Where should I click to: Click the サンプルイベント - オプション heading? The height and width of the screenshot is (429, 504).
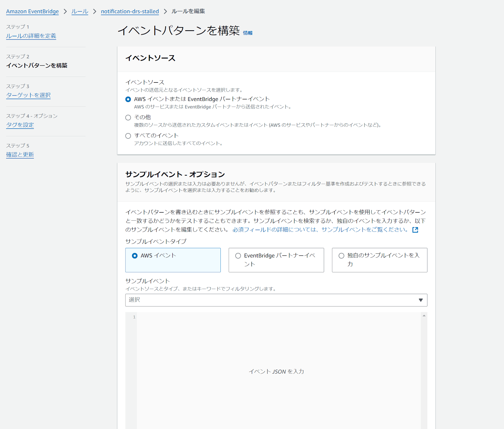(175, 174)
